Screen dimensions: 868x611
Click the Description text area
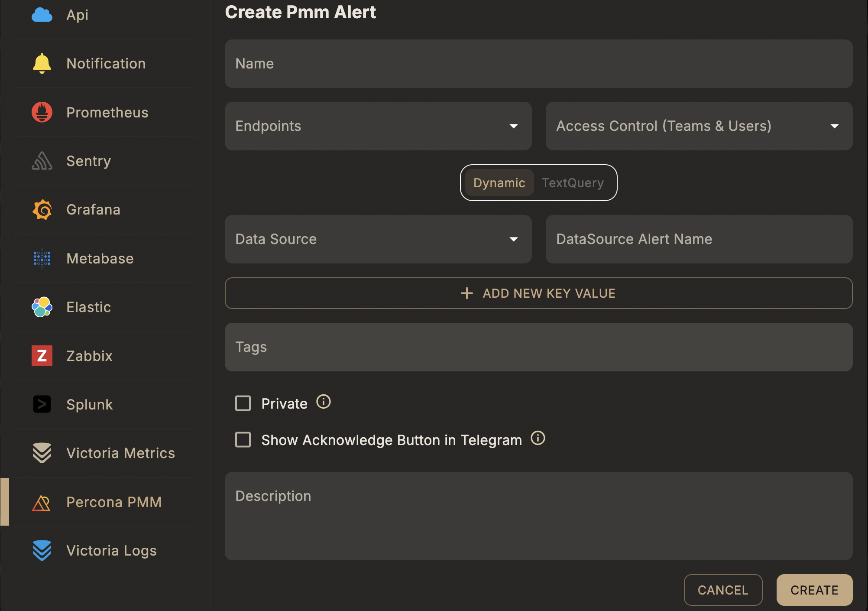539,516
